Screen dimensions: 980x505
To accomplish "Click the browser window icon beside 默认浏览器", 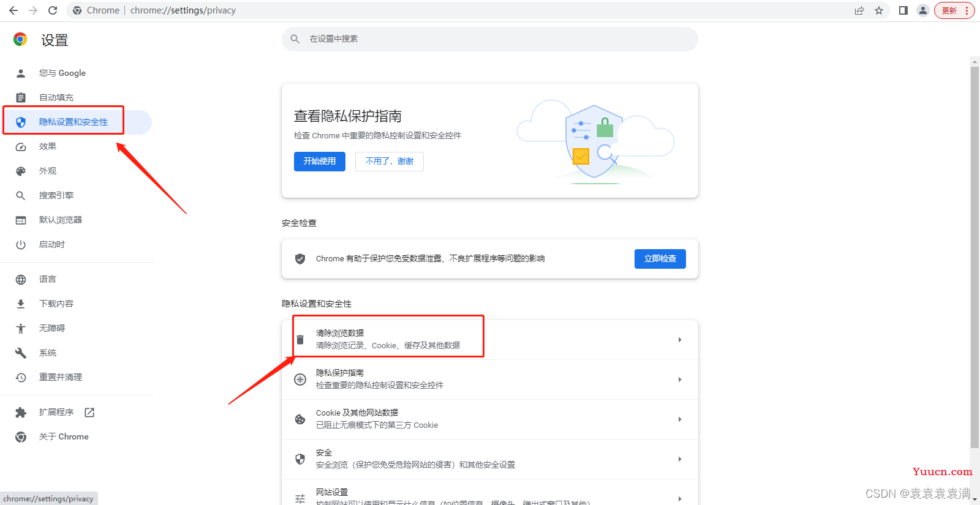I will pos(21,220).
